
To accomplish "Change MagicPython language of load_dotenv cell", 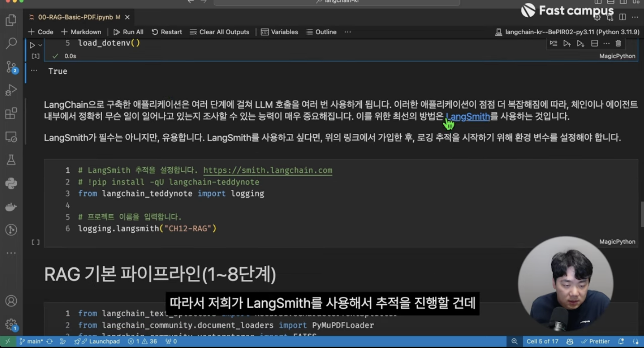I will pos(617,56).
